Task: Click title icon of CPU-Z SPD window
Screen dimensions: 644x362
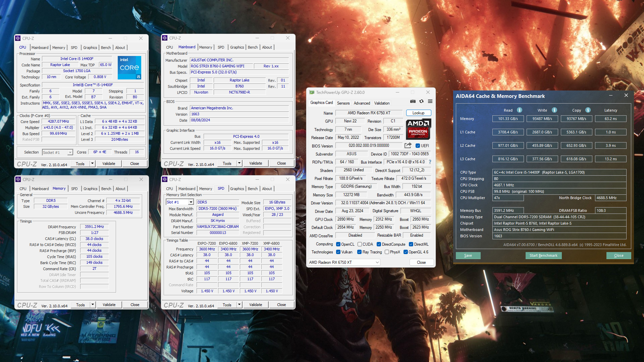Action: click(165, 179)
